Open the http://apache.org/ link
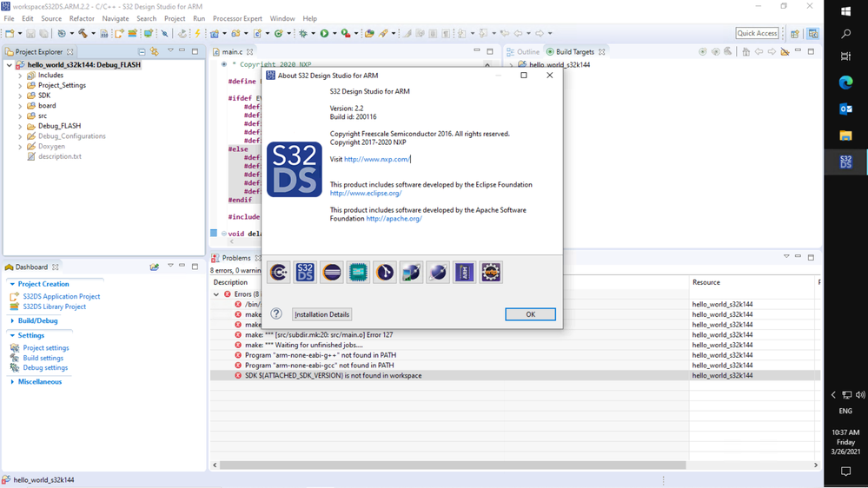This screenshot has height=488, width=868. click(x=394, y=219)
